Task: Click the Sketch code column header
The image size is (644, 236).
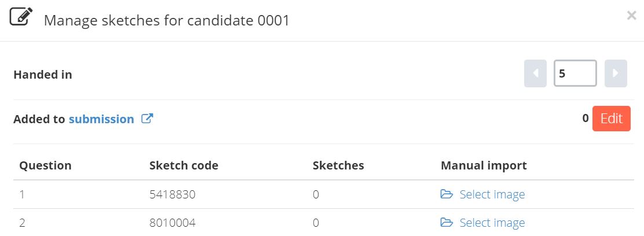Action: pos(184,165)
